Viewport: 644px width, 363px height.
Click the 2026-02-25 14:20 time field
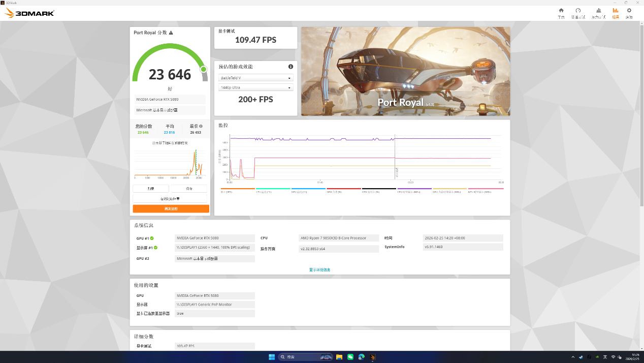463,238
